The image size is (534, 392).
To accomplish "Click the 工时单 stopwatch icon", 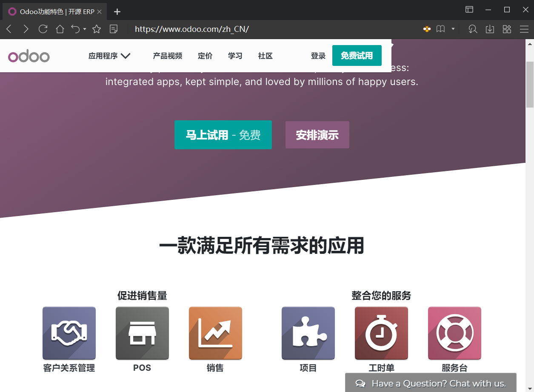I will click(x=381, y=333).
